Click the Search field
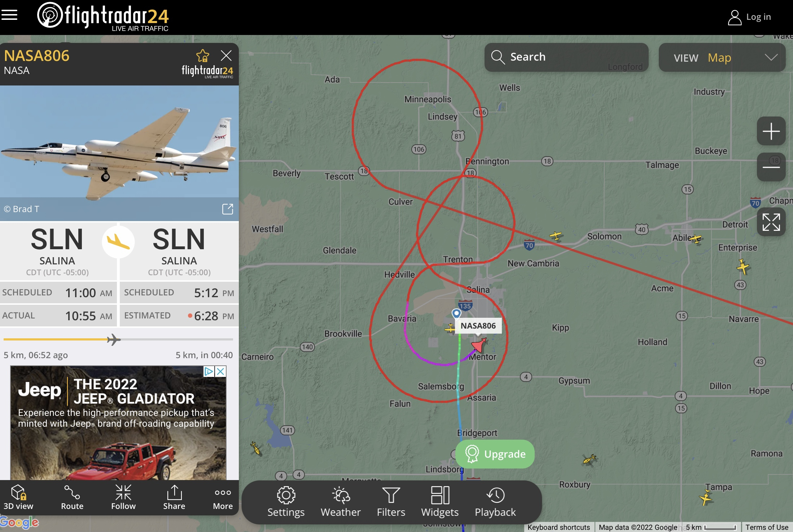 [x=566, y=57]
